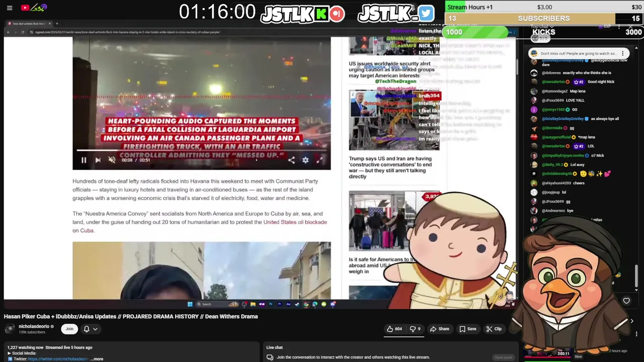Click the airport travelers article thumbnail
Viewport: 644px width, 362px height.
[x=380, y=220]
